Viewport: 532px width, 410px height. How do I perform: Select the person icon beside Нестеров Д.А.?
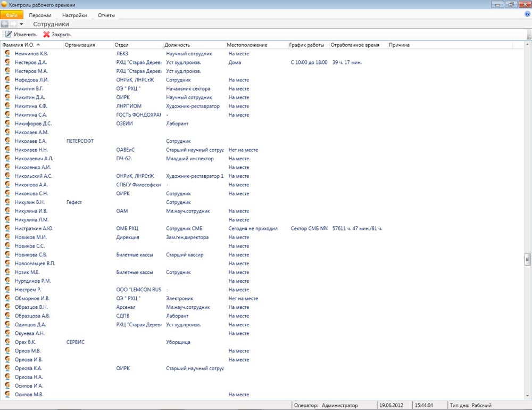(7, 62)
